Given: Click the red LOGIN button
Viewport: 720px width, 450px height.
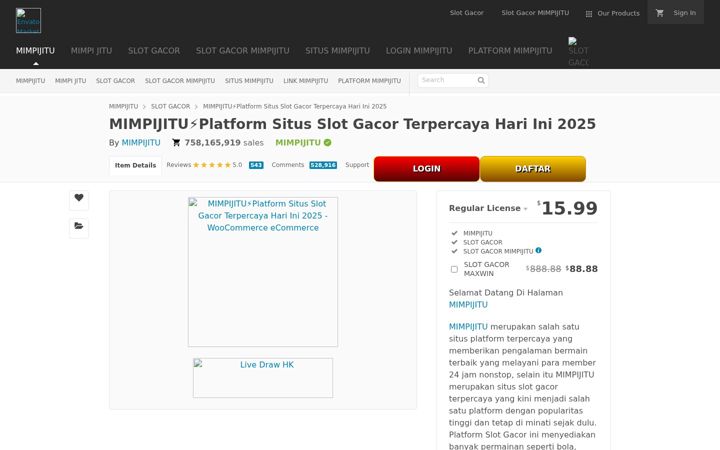Looking at the screenshot, I should pos(427,169).
